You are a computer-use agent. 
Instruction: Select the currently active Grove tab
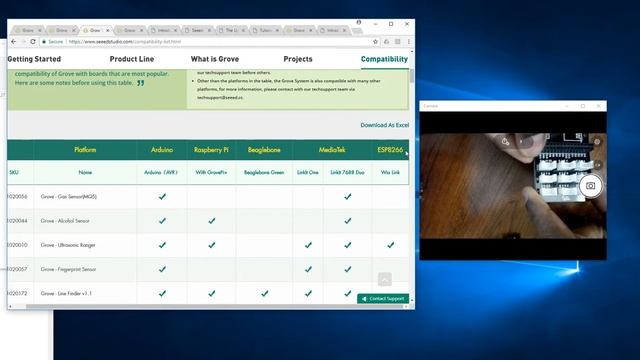point(95,31)
